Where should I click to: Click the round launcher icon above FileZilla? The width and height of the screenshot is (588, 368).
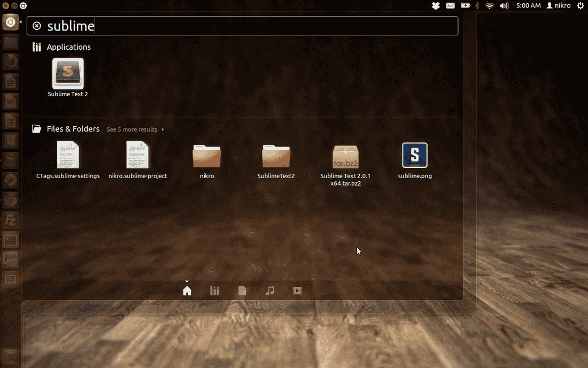point(11,201)
